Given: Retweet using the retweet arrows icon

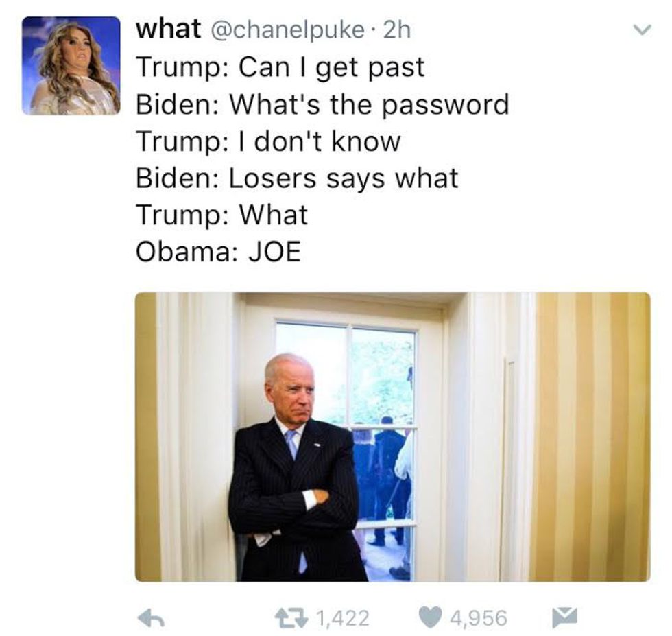Looking at the screenshot, I should (x=292, y=617).
